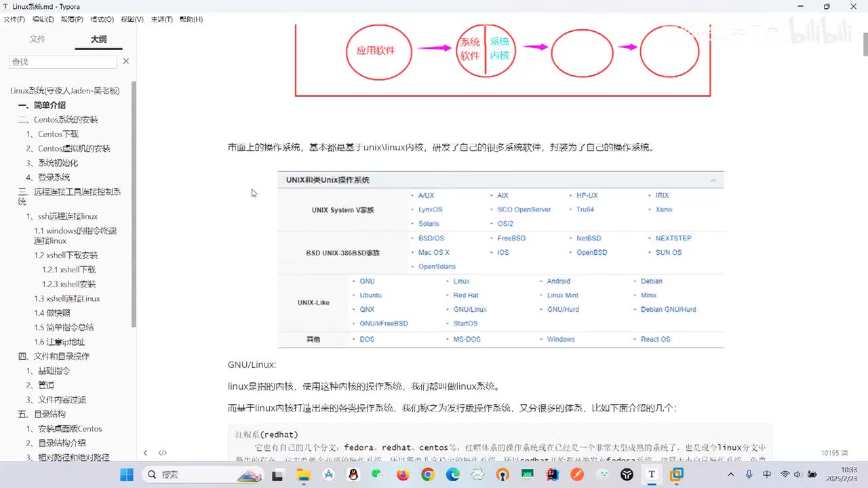Open JetBrains IDE icon in taskbar
Image resolution: width=868 pixels, height=488 pixels.
point(553,474)
